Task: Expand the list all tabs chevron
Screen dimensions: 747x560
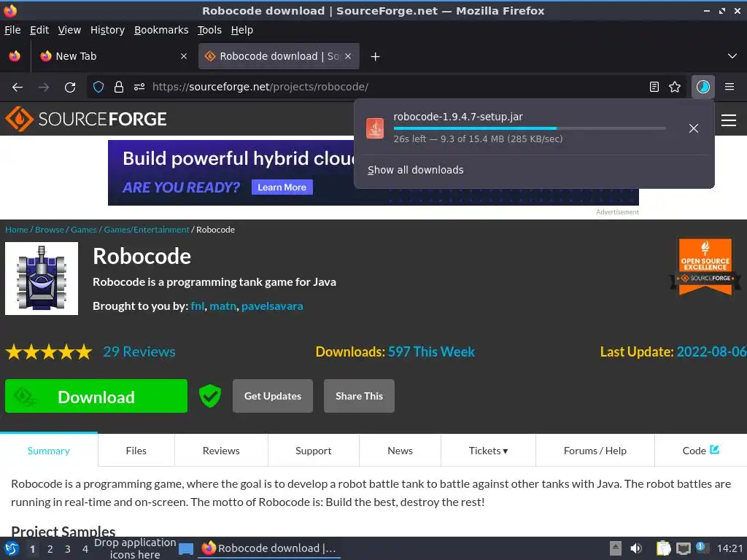Action: [x=732, y=56]
